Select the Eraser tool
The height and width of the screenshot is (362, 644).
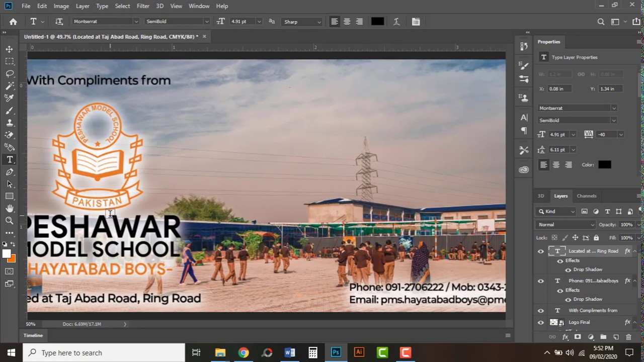[10, 135]
